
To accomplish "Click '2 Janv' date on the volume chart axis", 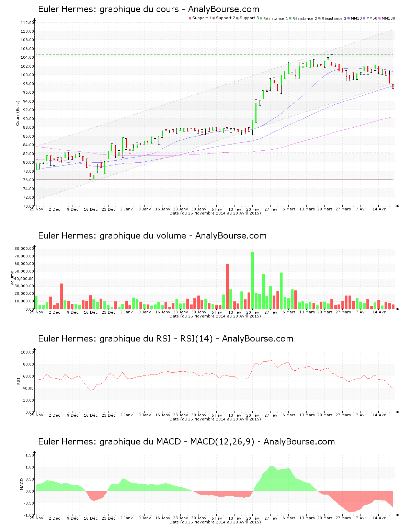I will tap(126, 312).
